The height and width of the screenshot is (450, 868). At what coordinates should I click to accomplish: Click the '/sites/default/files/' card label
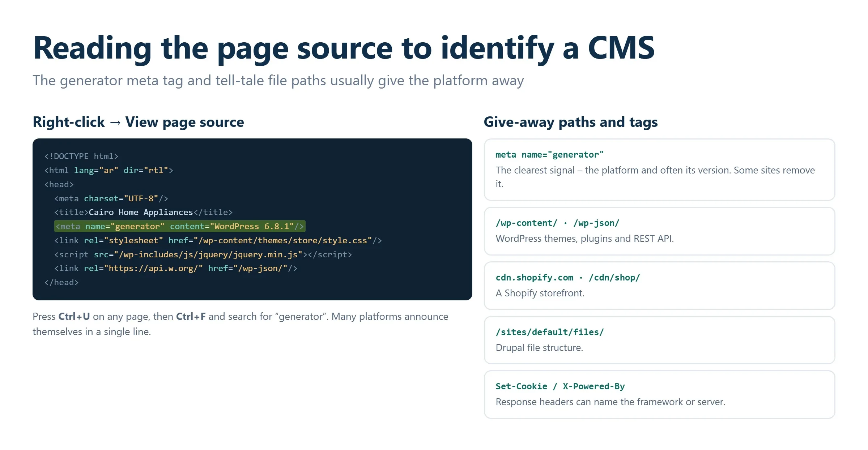550,332
